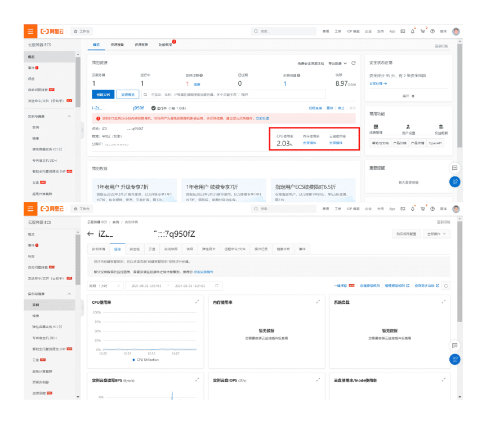The height and width of the screenshot is (438, 504).
Task: Open 全部操作 dropdown
Action: (436, 234)
